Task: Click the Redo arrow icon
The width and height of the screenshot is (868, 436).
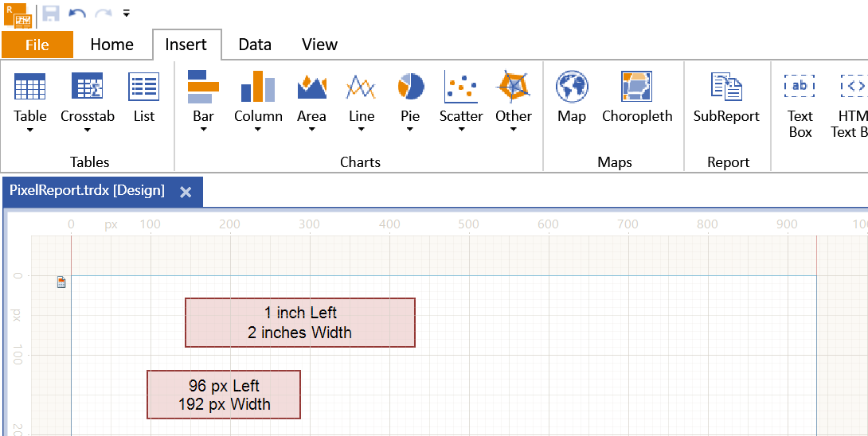Action: (x=104, y=14)
